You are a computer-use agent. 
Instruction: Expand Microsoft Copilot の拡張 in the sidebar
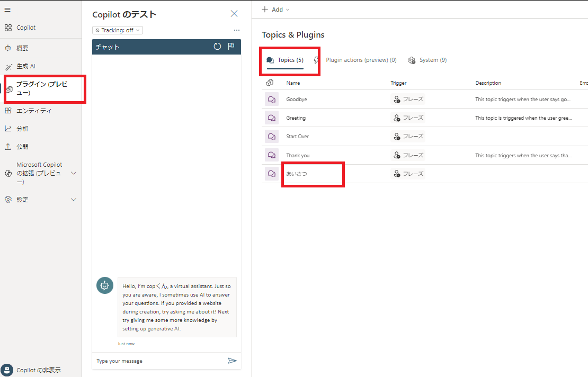[74, 173]
